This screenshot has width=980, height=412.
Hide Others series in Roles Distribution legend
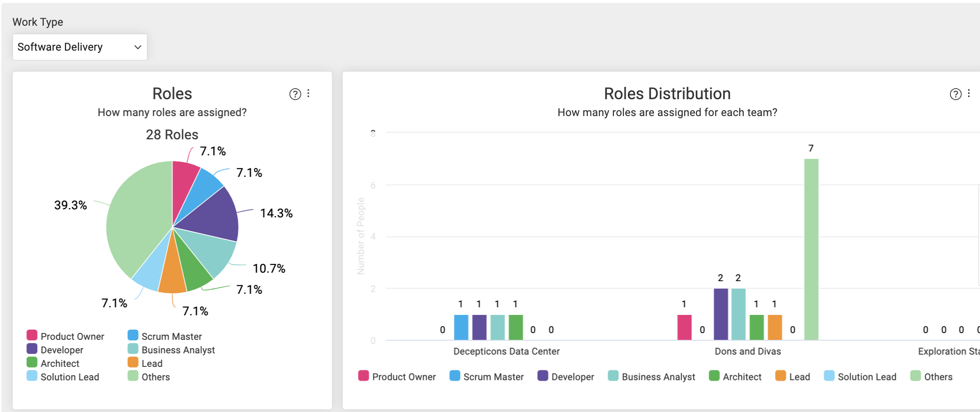(x=932, y=377)
